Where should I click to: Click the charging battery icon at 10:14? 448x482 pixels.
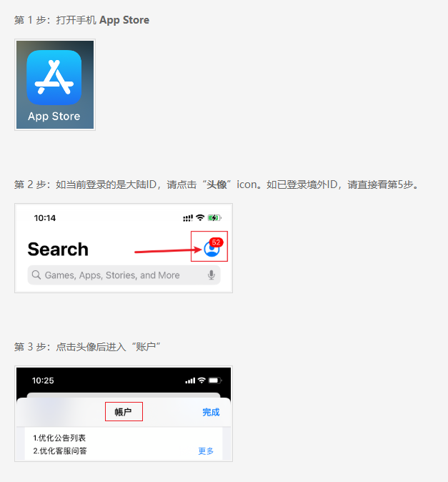(x=214, y=217)
